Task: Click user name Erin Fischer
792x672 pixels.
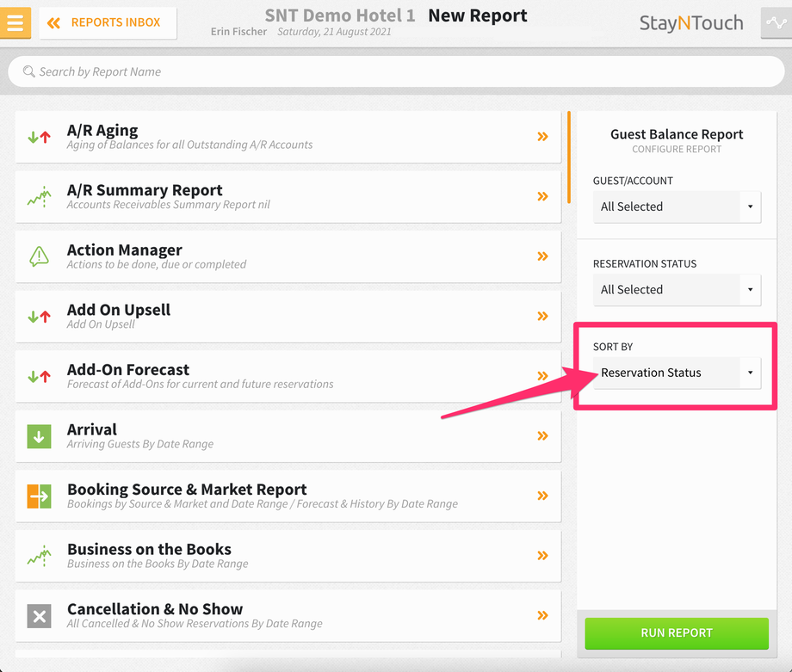Action: tap(238, 31)
